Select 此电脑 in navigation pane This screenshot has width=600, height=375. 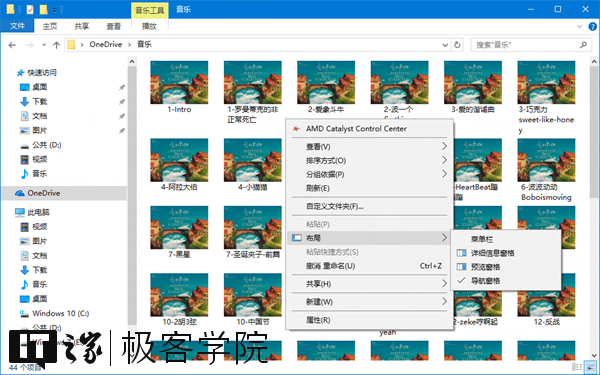point(38,212)
